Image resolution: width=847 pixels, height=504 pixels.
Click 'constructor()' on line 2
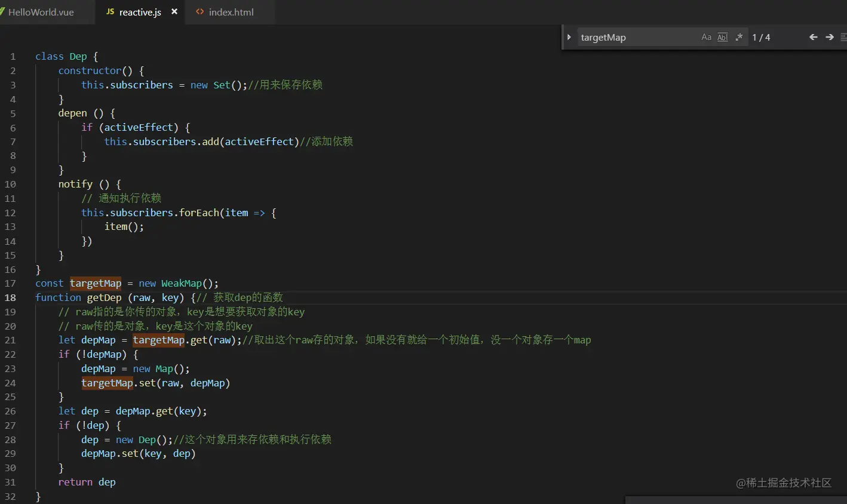click(x=96, y=70)
